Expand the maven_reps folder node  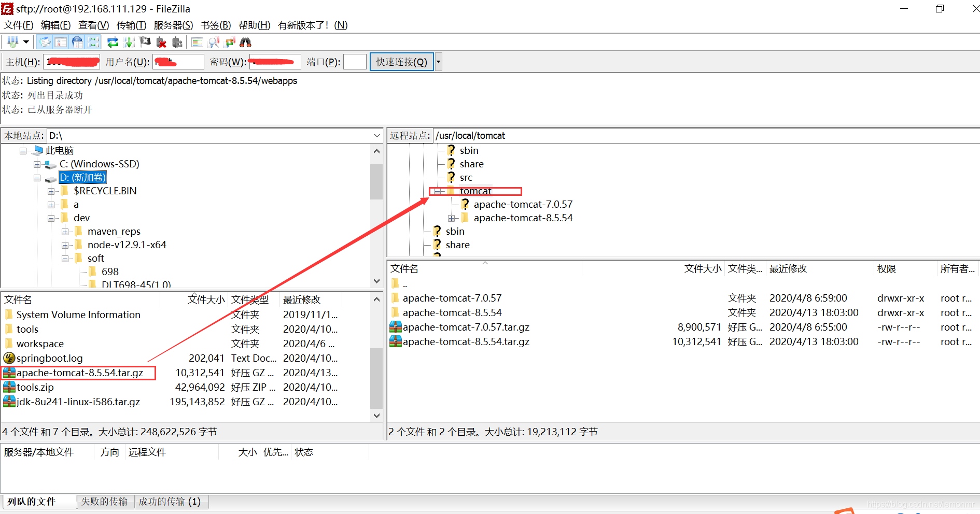pyautogui.click(x=65, y=232)
